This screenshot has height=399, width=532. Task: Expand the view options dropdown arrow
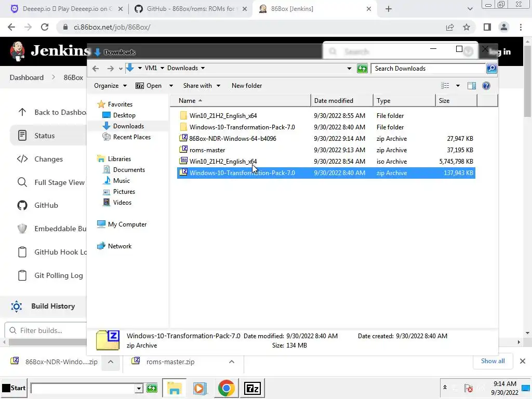coord(458,86)
